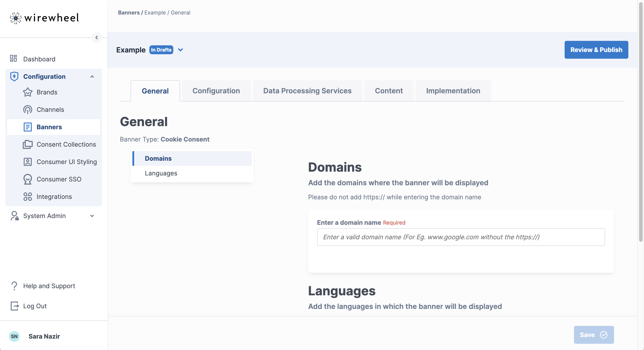Click the Consent Collections folder icon
644x350 pixels.
28,144
